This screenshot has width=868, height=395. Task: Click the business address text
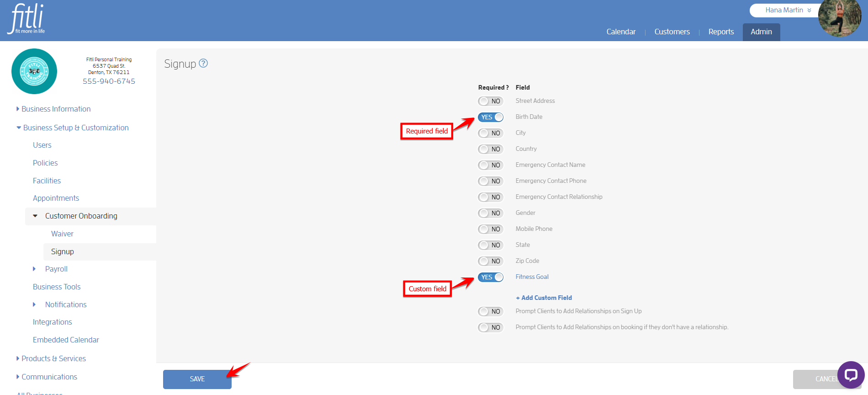coord(109,69)
